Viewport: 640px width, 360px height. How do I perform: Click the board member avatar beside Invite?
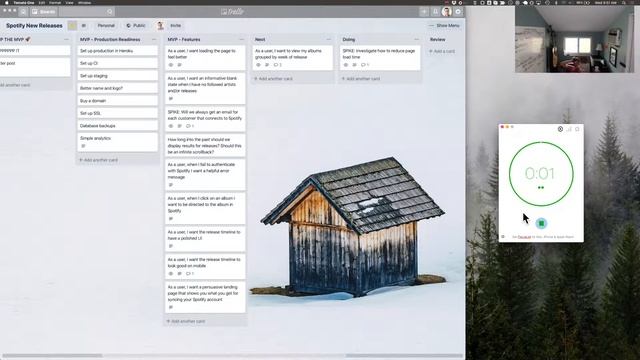coord(160,25)
